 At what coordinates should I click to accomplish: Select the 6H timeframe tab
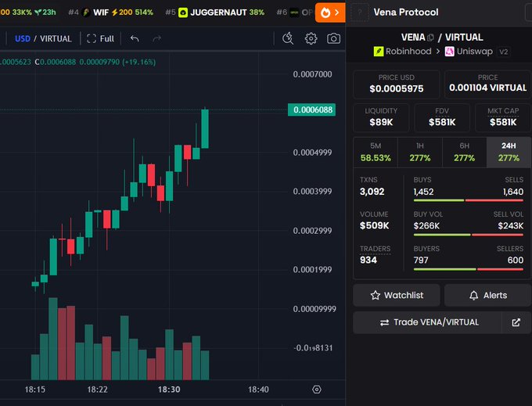[x=464, y=153]
